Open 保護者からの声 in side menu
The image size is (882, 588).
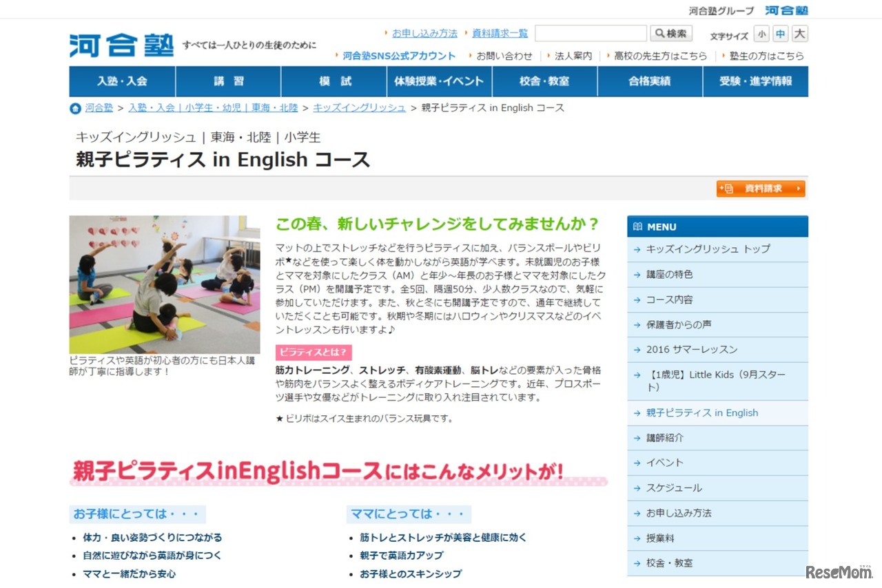[x=717, y=324]
